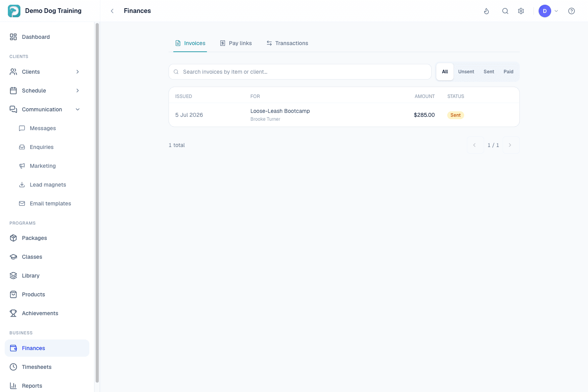Click the Email templates envelope icon
The height and width of the screenshot is (392, 588).
[x=22, y=203]
